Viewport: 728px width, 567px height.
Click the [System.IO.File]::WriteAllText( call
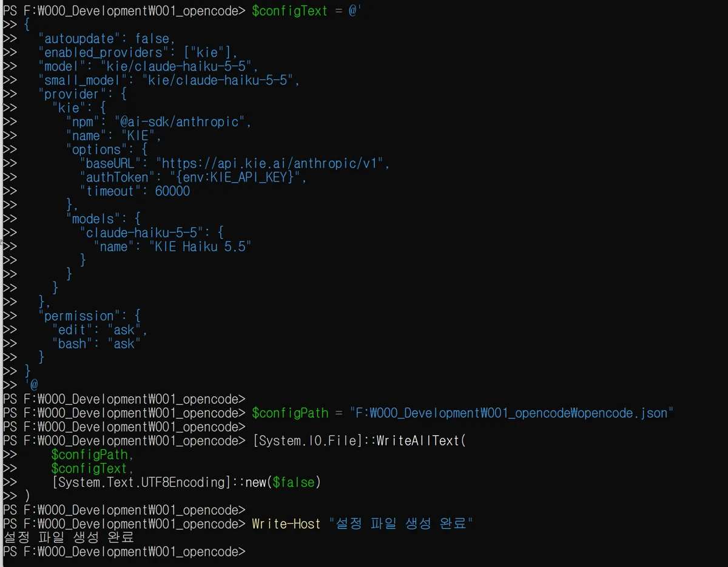click(x=359, y=441)
